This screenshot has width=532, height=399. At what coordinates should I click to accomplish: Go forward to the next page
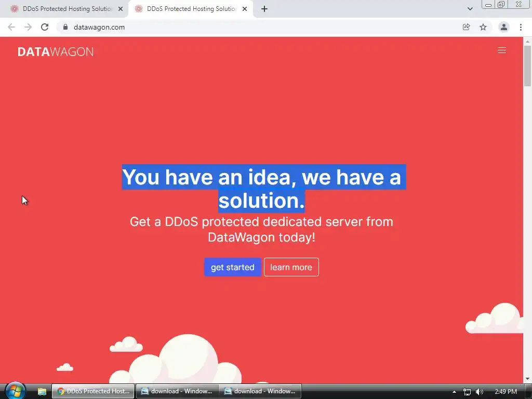28,27
